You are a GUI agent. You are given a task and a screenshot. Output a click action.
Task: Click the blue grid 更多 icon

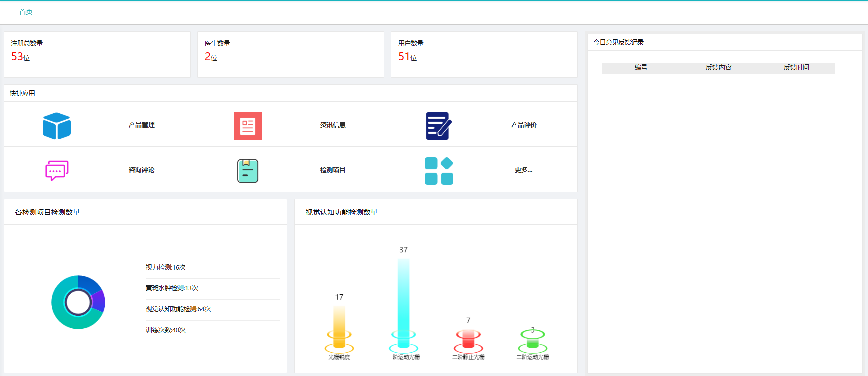point(439,171)
